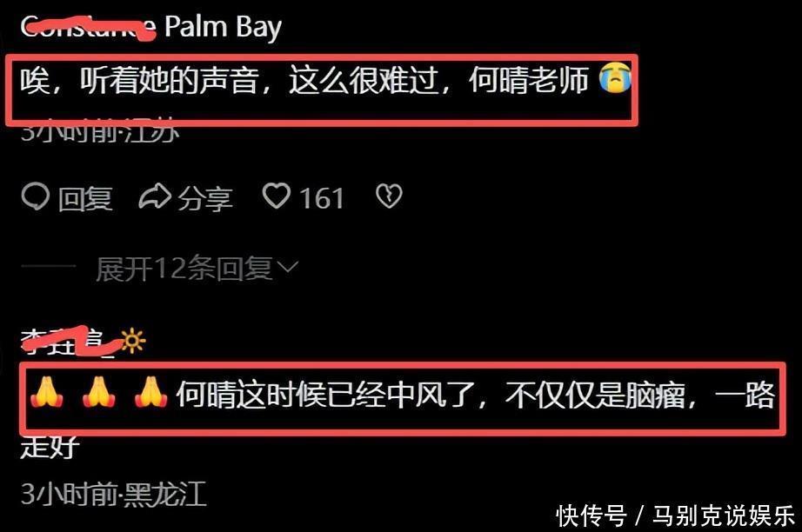The width and height of the screenshot is (802, 532).
Task: Open the Palm Bay username profile
Action: tap(151, 27)
